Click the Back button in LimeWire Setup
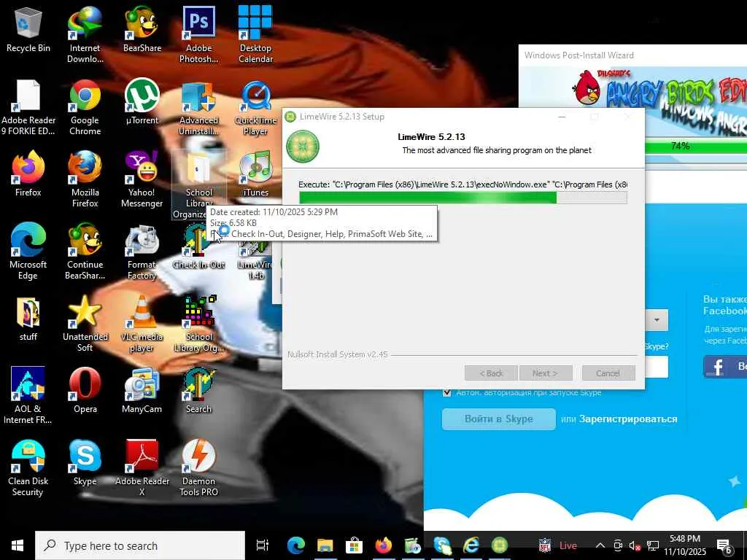This screenshot has width=747, height=560. point(491,373)
